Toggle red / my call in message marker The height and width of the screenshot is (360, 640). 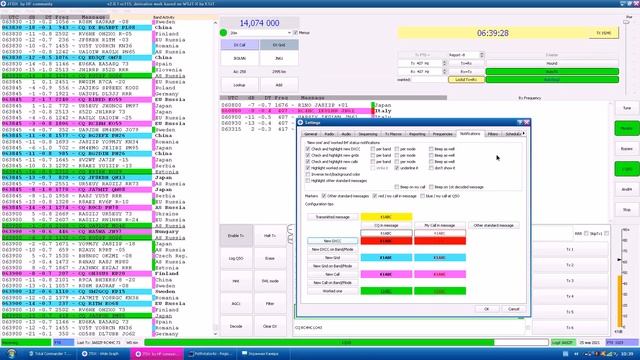tap(375, 196)
